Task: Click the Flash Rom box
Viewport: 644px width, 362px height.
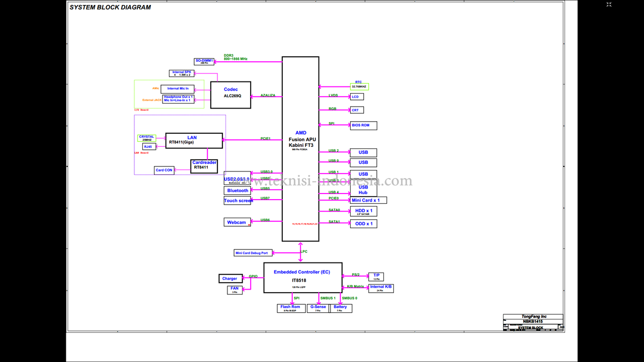Action: click(291, 308)
